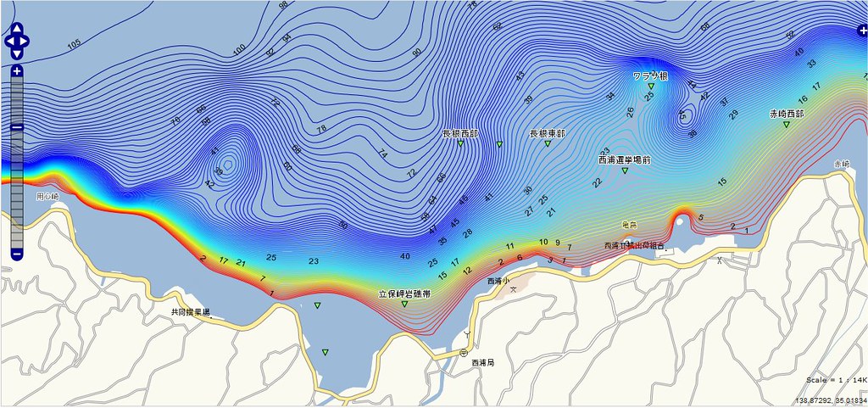Expand the layer switcher plus button at top right
The height and width of the screenshot is (408, 868).
(x=862, y=31)
